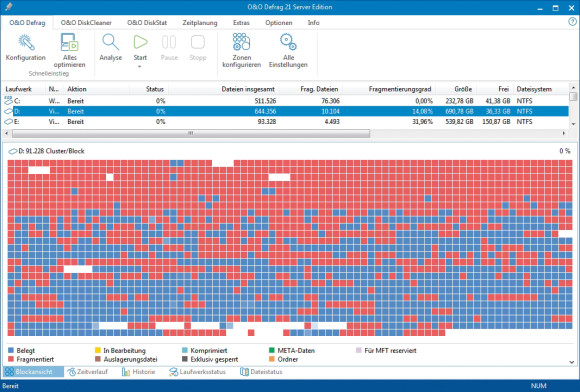Viewport: 580px width, 392px height.
Task: Click the Ordner orange legend swatch
Action: point(272,359)
